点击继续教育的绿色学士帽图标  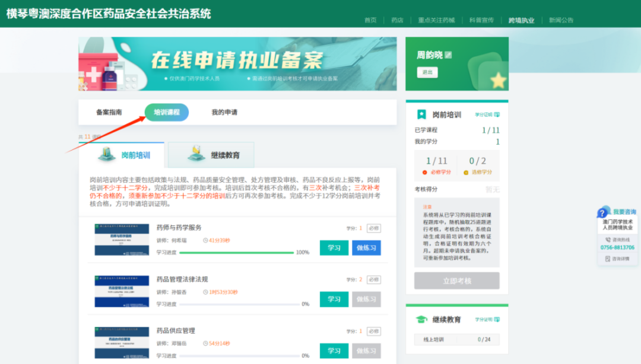[421, 319]
